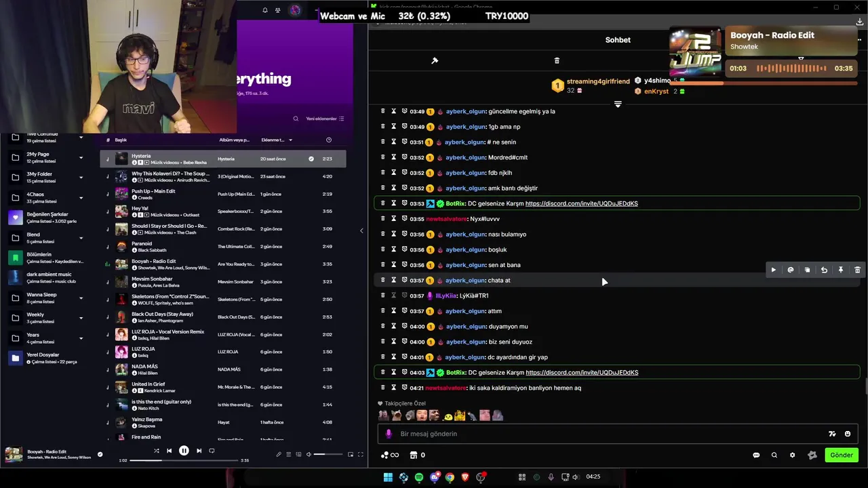868x488 pixels.
Task: Toggle saved checkmark on Hysteria row
Action: pos(311,159)
